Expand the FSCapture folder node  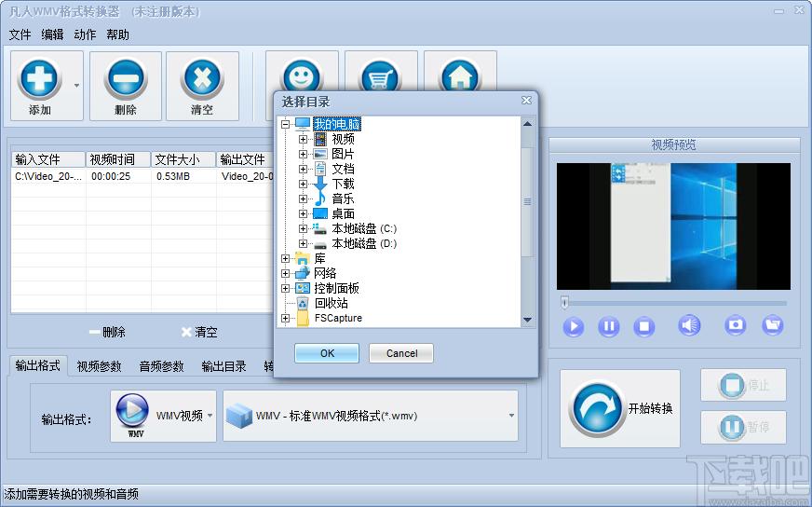coord(285,319)
